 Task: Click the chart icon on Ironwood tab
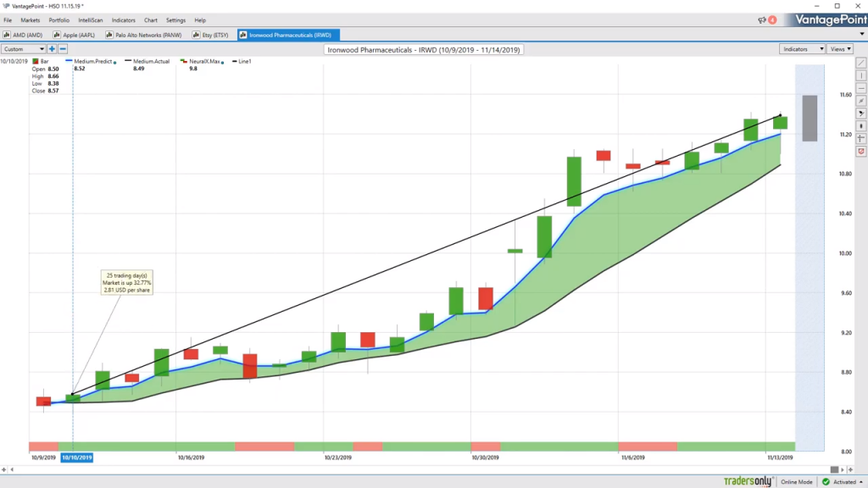pos(242,34)
